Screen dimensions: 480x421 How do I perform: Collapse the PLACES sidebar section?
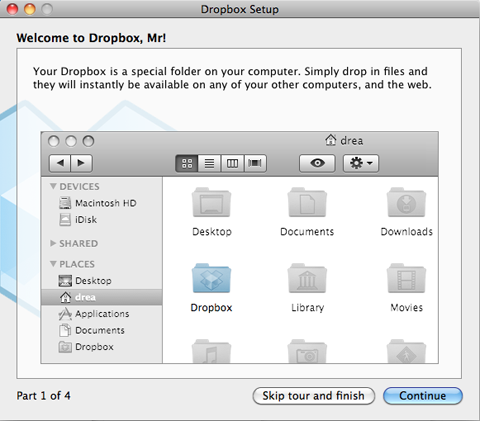[x=53, y=264]
